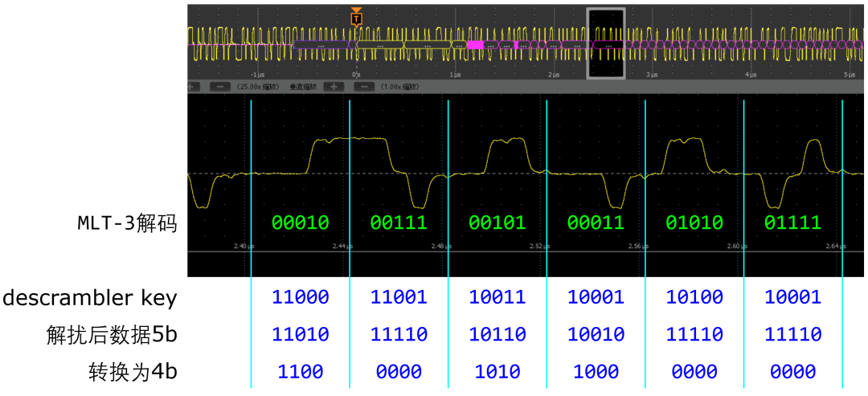Select descrambled 5b value 10110
This screenshot has height=396, width=868.
[x=497, y=334]
